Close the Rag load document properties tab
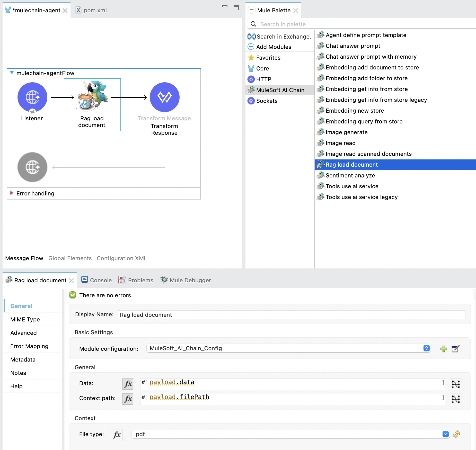 tap(71, 280)
